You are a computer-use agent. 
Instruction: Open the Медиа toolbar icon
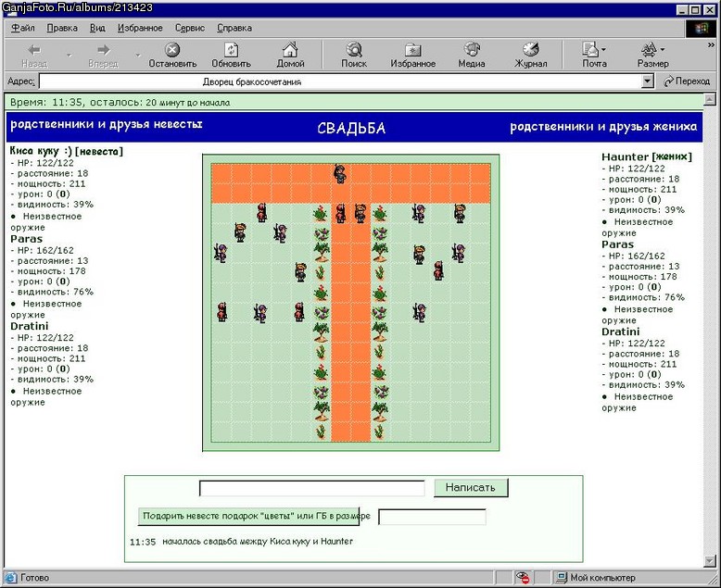(x=472, y=49)
